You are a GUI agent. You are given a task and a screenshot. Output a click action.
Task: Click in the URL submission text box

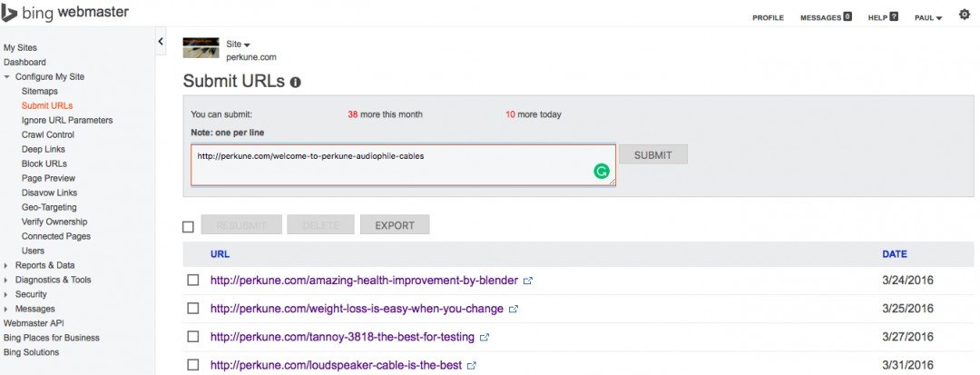click(403, 165)
